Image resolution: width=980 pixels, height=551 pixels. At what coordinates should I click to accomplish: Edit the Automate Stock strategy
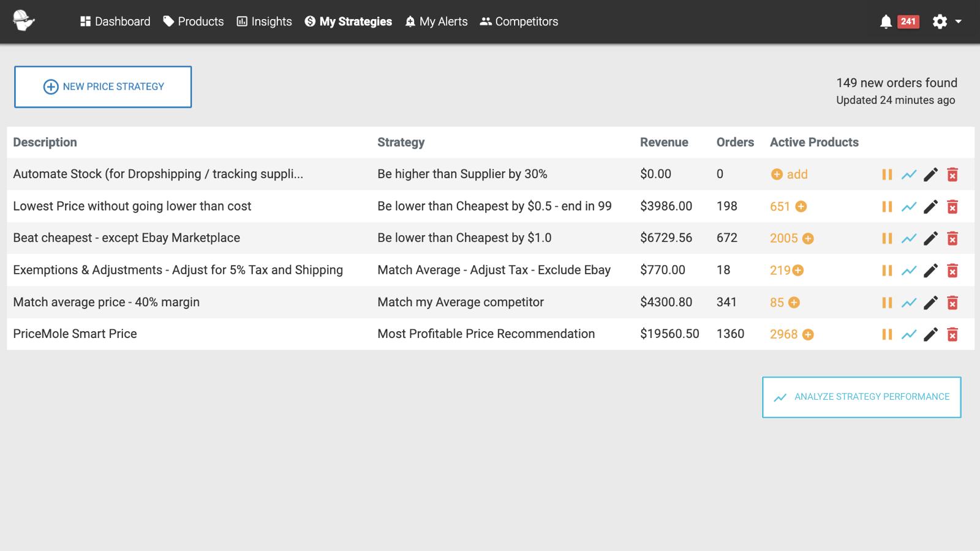tap(930, 174)
